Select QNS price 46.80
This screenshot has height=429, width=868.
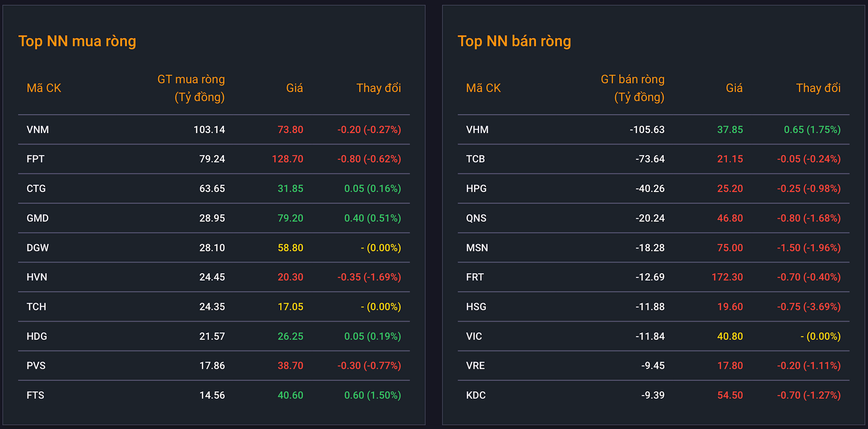(x=730, y=218)
